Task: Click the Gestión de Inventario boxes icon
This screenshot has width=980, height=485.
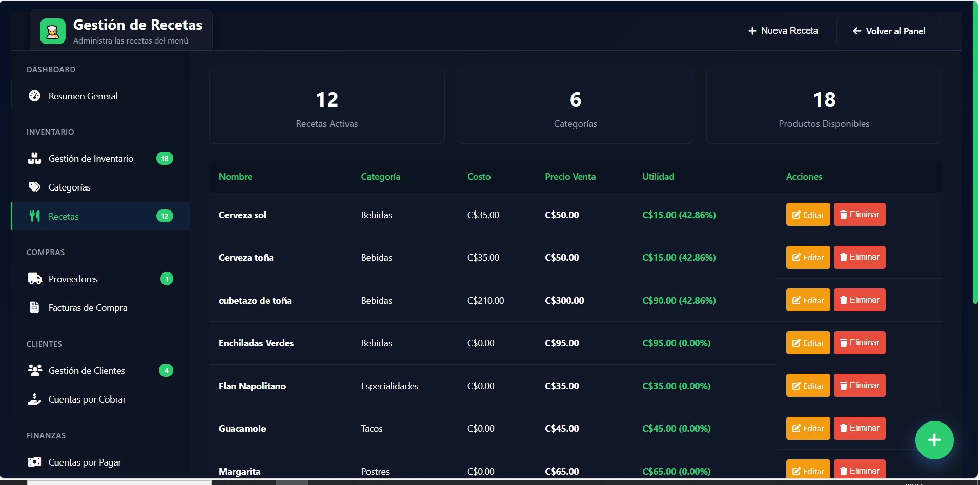Action: tap(34, 159)
